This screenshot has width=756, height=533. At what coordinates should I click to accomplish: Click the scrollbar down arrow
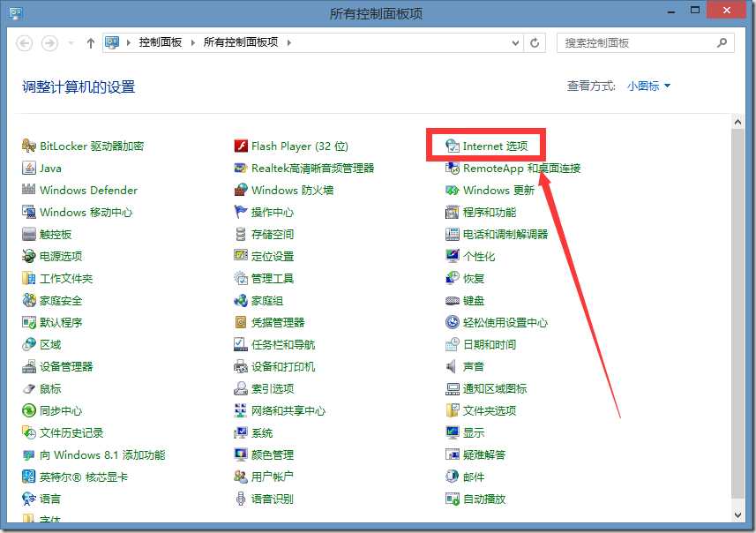pos(737,515)
